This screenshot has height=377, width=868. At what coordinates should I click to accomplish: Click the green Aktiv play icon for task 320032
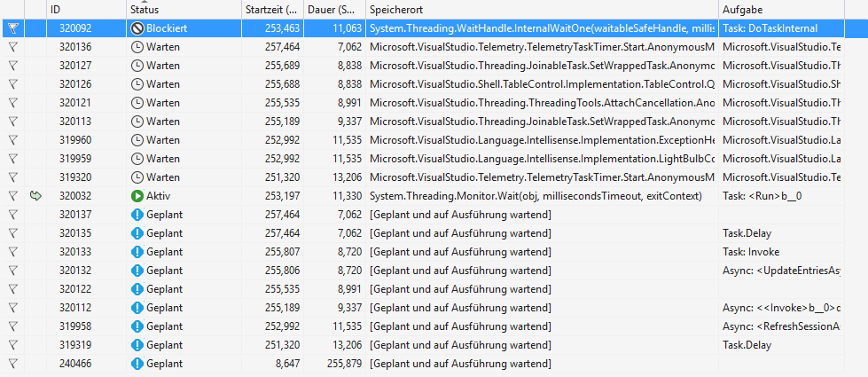point(137,196)
